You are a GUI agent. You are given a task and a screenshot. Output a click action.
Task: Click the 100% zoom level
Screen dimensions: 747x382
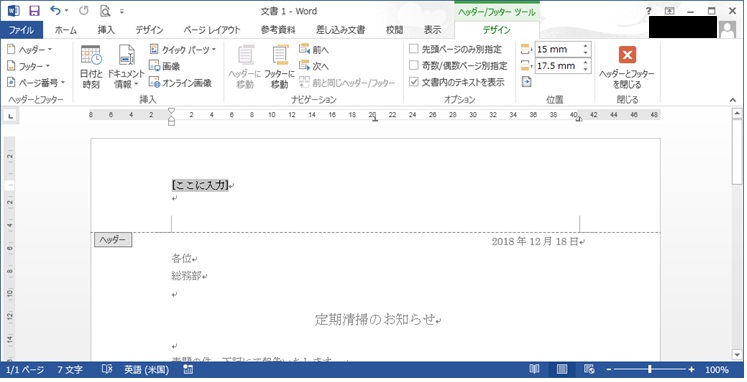(717, 370)
